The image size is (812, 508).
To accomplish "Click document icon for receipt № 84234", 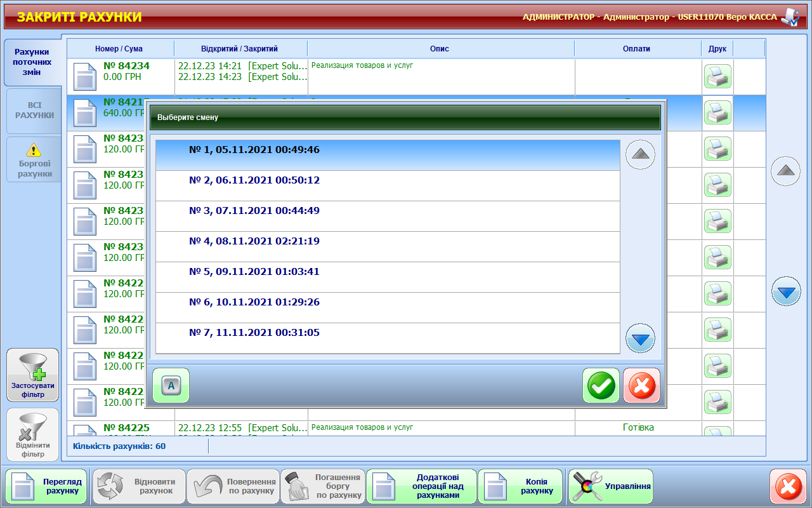I will click(85, 77).
